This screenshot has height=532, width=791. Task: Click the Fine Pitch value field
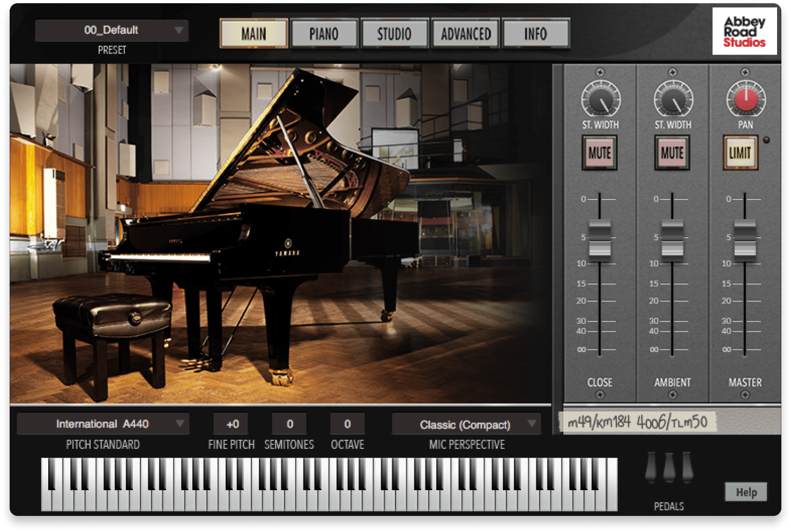point(232,424)
